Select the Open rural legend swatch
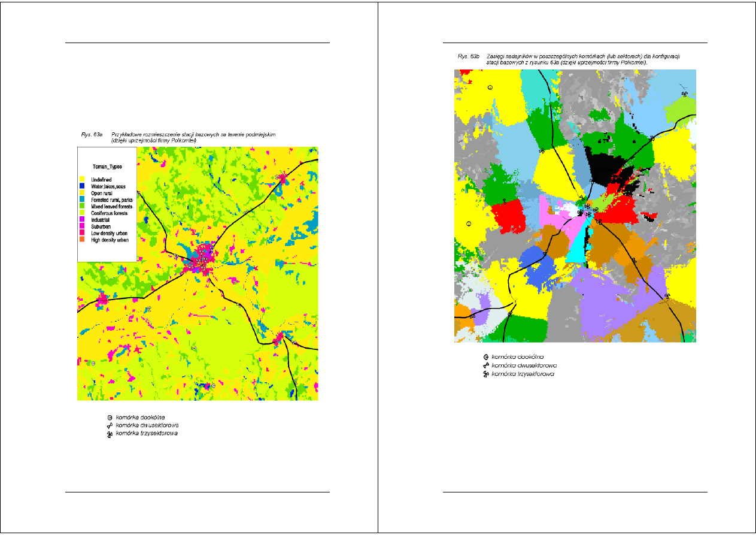The height and width of the screenshot is (535, 756). click(82, 193)
